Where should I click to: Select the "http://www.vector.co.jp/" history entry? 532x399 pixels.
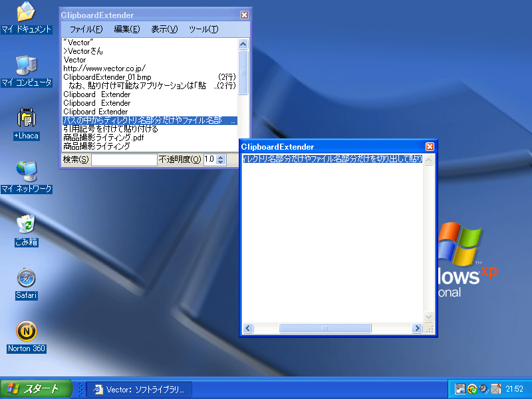pyautogui.click(x=150, y=68)
